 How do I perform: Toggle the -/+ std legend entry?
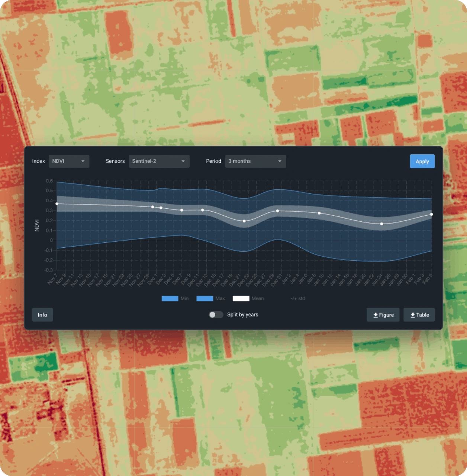(298, 299)
